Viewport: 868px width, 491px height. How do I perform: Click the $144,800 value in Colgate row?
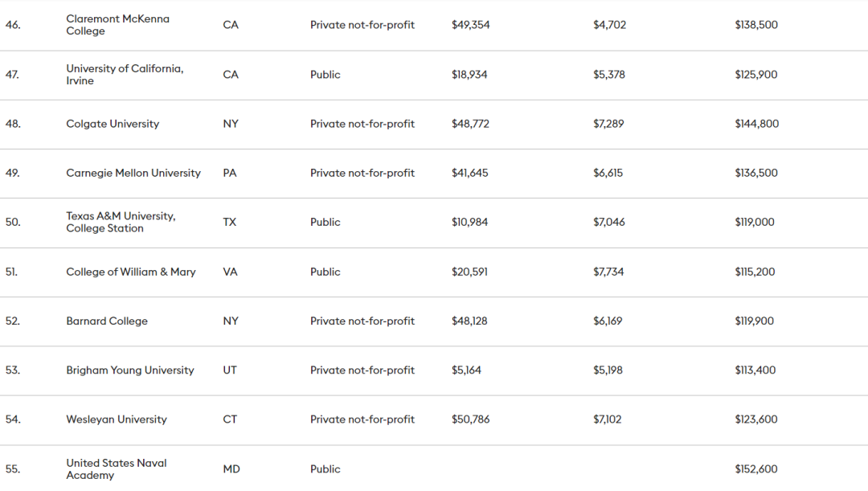pyautogui.click(x=757, y=124)
